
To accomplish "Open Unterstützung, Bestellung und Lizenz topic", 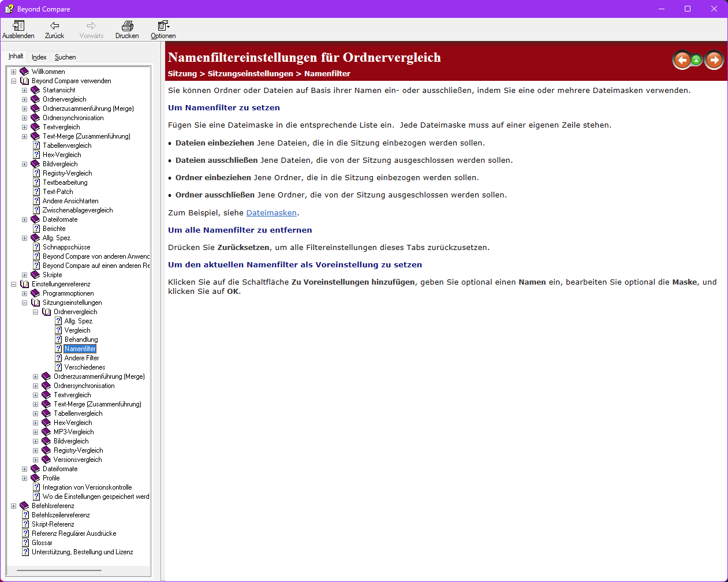I will click(x=82, y=552).
